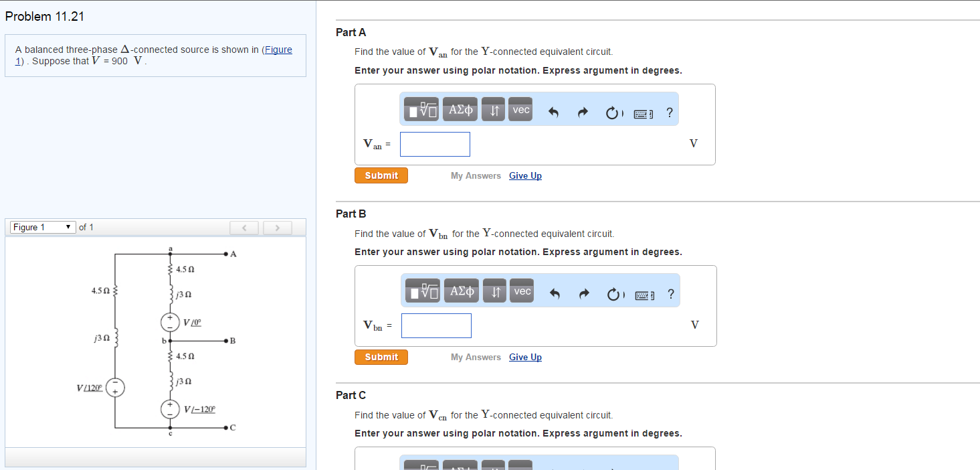Screen dimensions: 980x470
Task: Open keyboard shortcuts in Part A toolbar
Action: click(644, 113)
